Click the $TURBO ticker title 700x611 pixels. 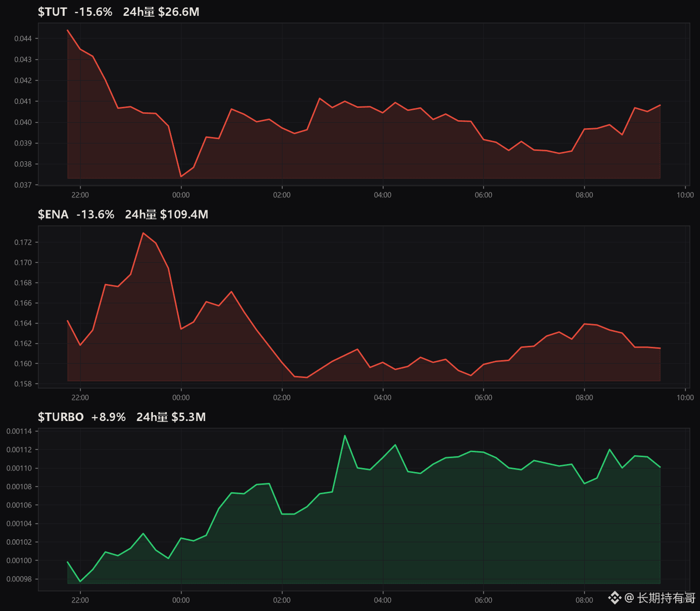pos(61,417)
